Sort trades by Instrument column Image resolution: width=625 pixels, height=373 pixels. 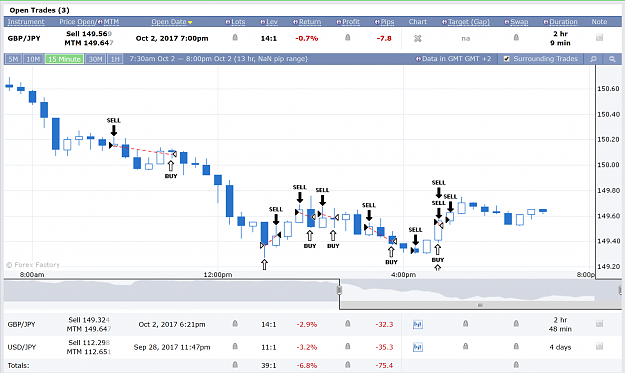tap(26, 22)
